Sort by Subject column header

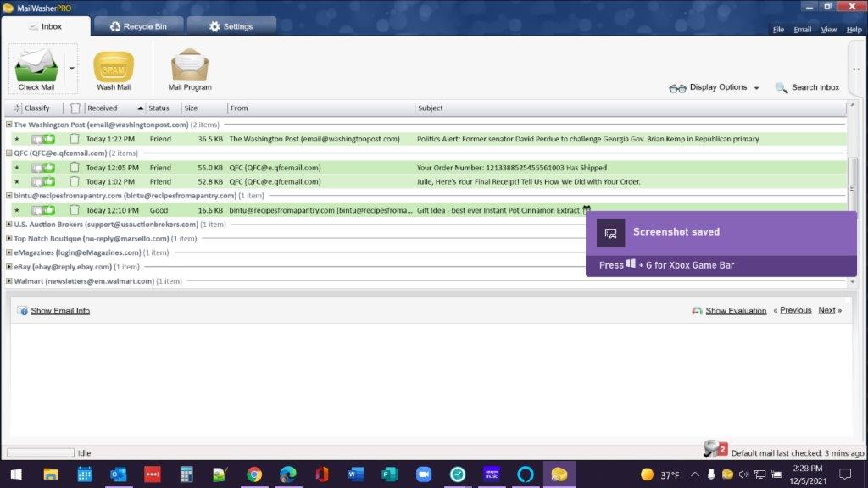(x=430, y=108)
